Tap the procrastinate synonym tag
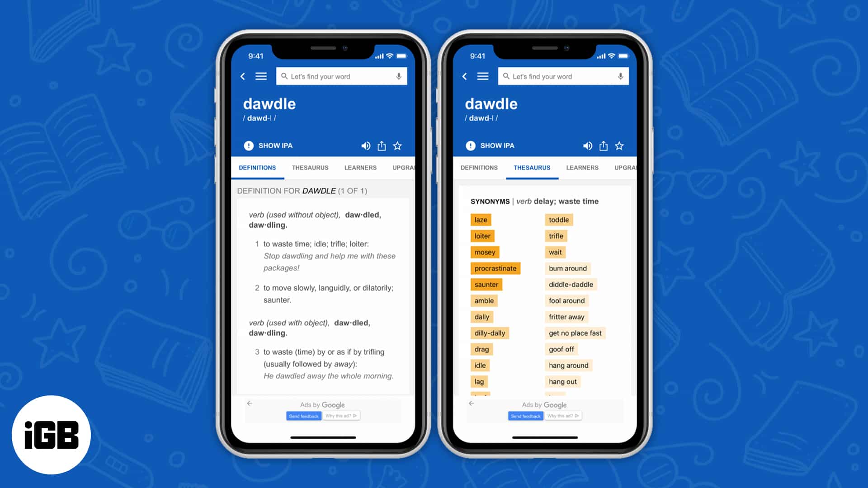This screenshot has width=868, height=488. point(495,267)
